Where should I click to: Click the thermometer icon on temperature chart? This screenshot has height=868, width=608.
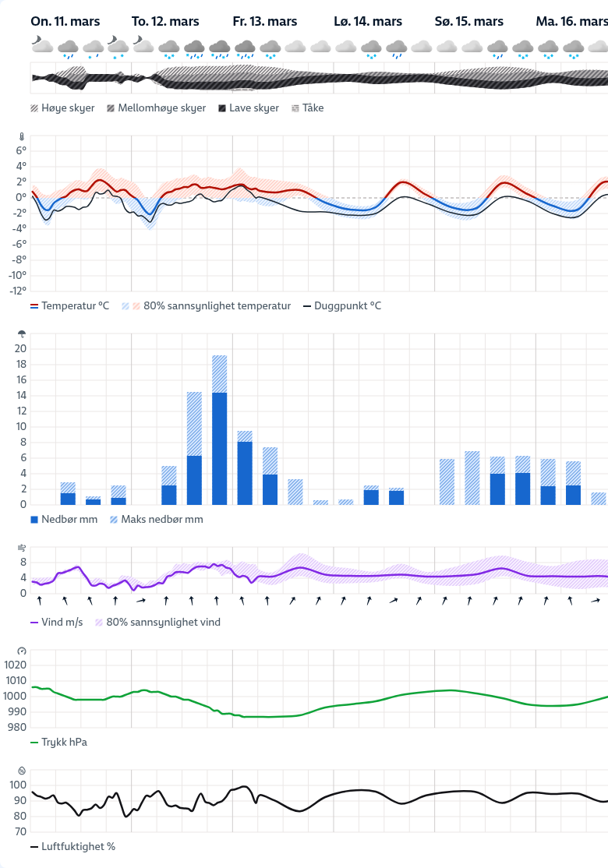pyautogui.click(x=22, y=136)
